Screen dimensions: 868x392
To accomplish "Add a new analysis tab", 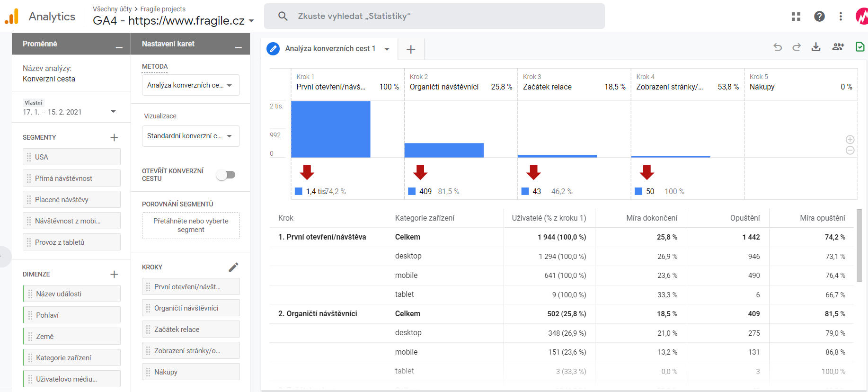I will pyautogui.click(x=411, y=49).
